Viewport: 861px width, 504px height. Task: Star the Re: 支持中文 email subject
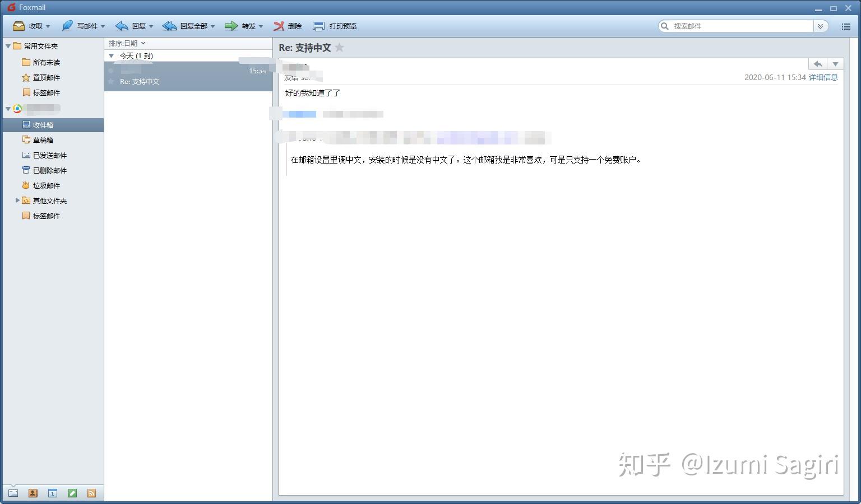click(340, 48)
